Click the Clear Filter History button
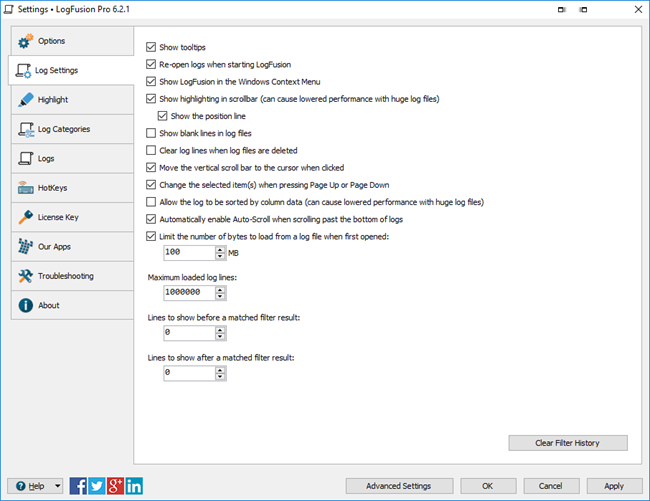Image resolution: width=650 pixels, height=501 pixels. click(x=568, y=443)
